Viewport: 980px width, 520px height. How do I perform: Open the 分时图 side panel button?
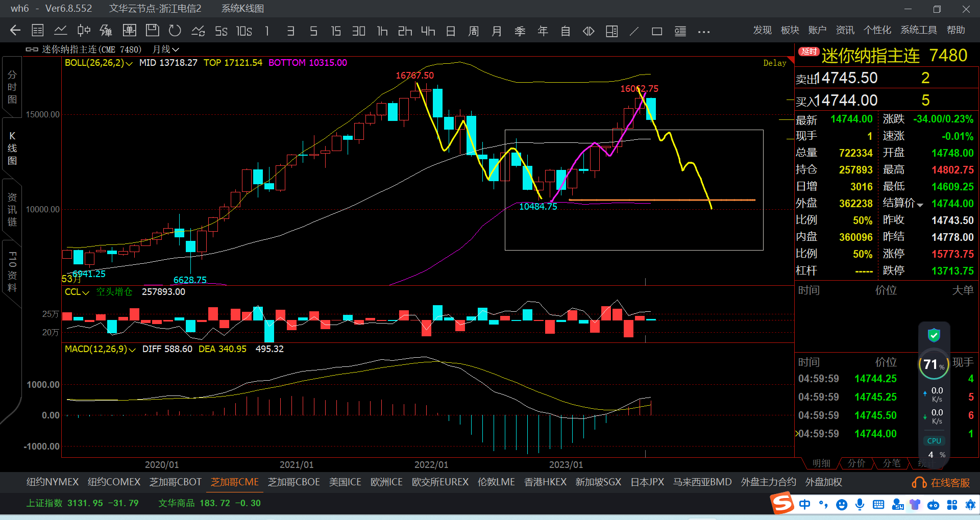(12, 87)
